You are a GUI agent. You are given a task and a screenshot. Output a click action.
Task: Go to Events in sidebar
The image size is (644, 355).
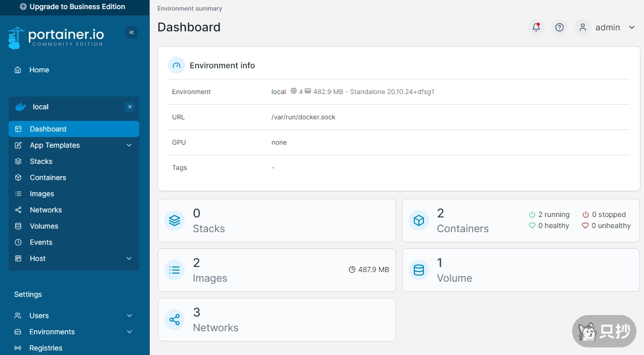(41, 242)
